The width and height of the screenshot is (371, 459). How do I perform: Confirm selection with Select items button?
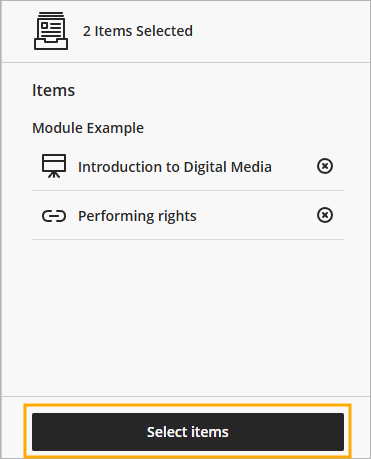188,432
